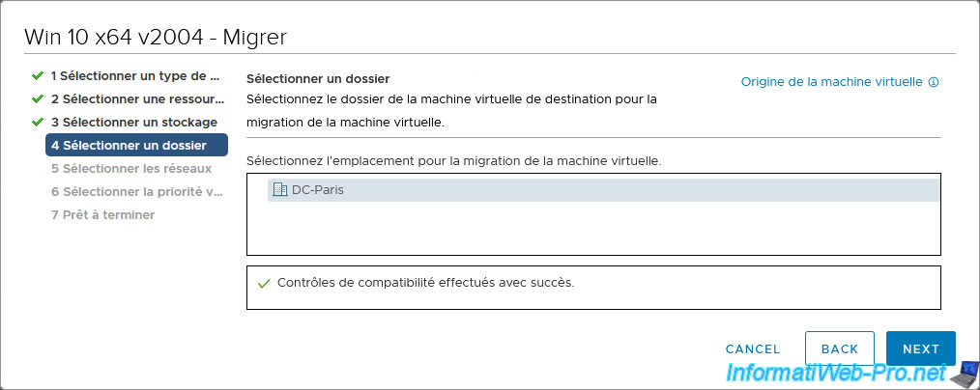Image resolution: width=980 pixels, height=390 pixels.
Task: Continue with the NEXT button
Action: click(921, 348)
